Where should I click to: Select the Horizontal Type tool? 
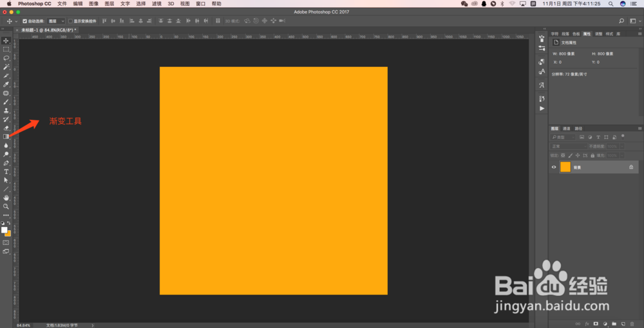(6, 172)
